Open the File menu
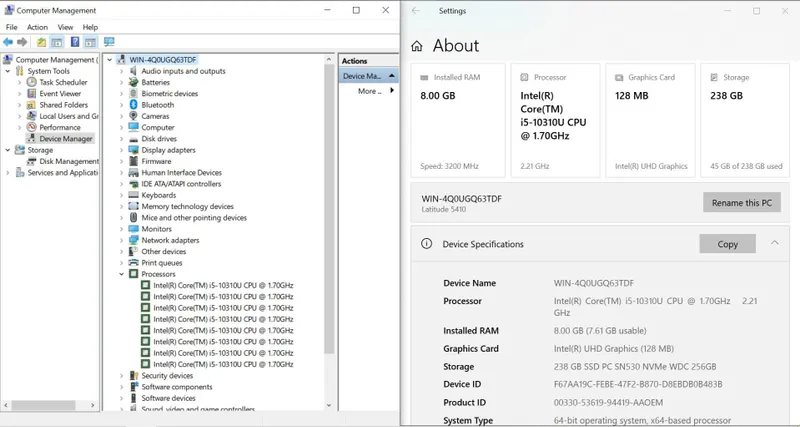 point(11,27)
